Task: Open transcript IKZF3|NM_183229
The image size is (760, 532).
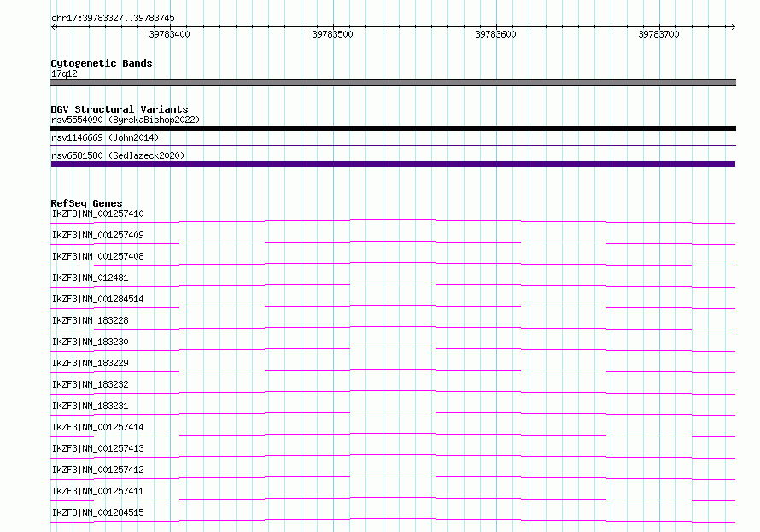Action: tap(91, 363)
